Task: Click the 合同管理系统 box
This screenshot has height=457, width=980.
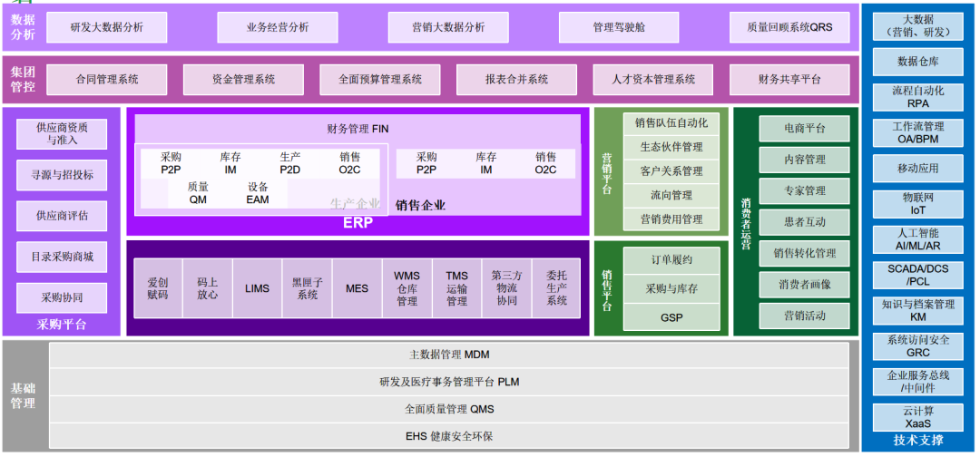Action: tap(107, 80)
